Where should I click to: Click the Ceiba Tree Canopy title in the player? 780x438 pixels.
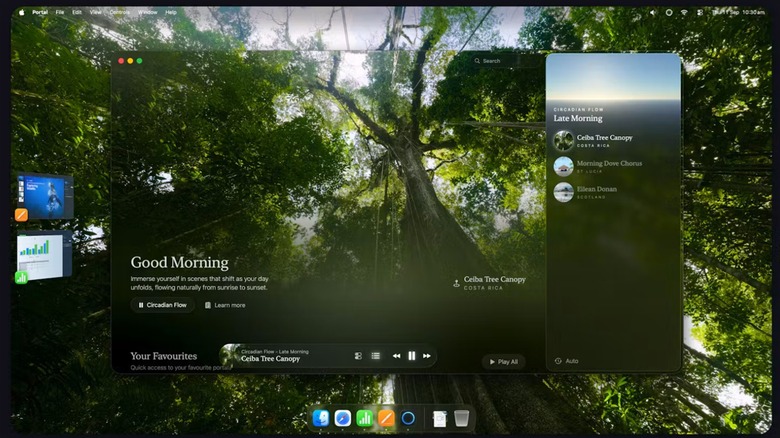(270, 359)
